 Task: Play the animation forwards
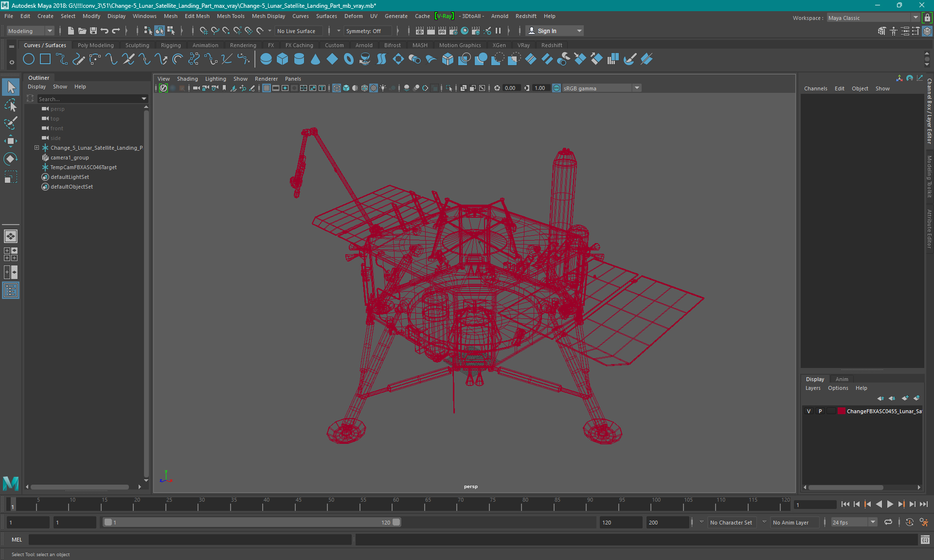890,504
